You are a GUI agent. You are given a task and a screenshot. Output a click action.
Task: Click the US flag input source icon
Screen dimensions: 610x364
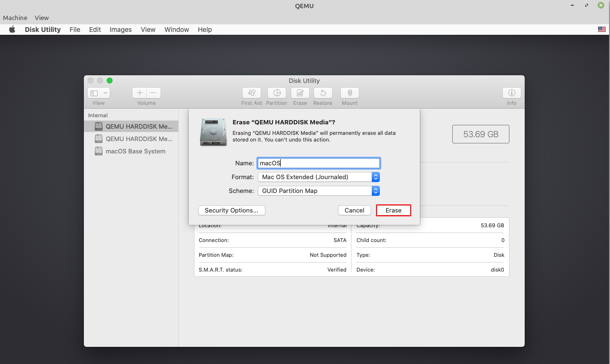601,30
